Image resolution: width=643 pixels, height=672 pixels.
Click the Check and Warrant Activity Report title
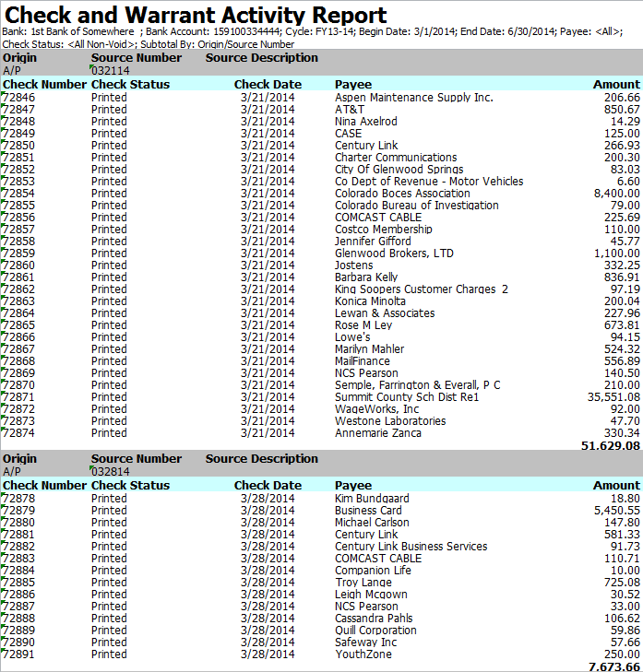point(196,15)
